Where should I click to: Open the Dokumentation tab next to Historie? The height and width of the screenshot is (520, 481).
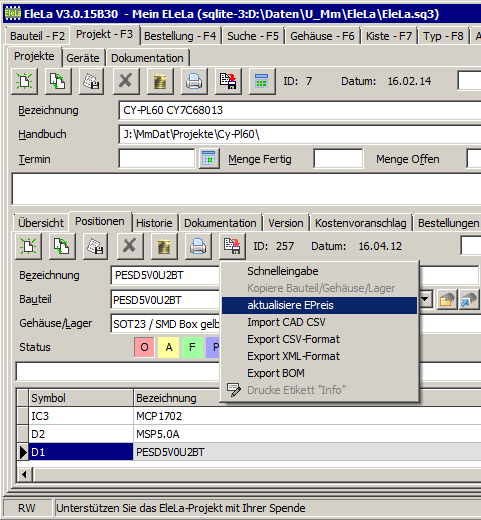(220, 223)
